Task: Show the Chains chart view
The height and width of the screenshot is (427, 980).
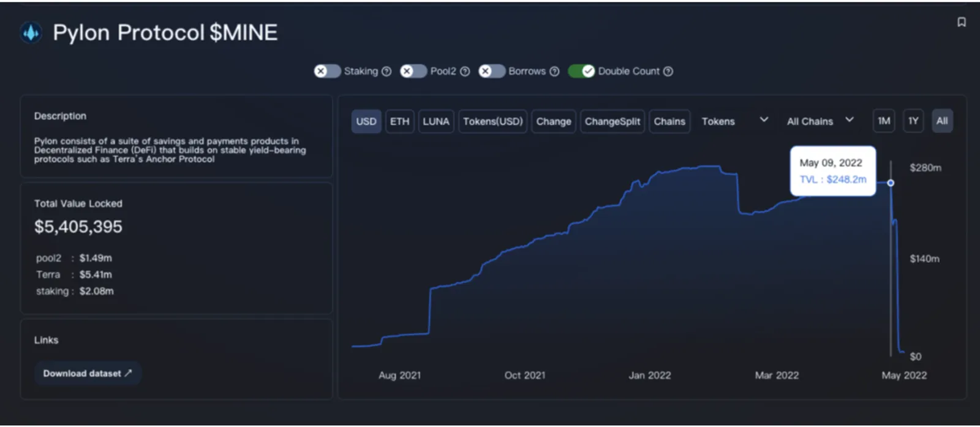Action: click(x=669, y=121)
